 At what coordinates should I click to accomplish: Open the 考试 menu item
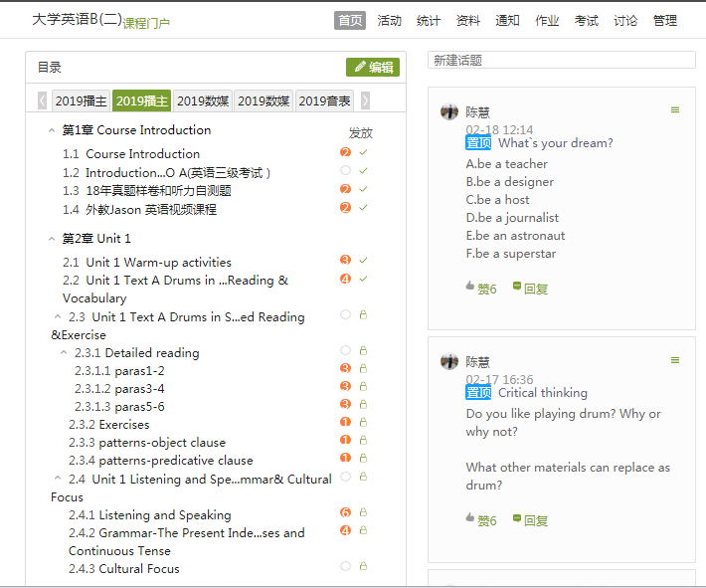(587, 20)
